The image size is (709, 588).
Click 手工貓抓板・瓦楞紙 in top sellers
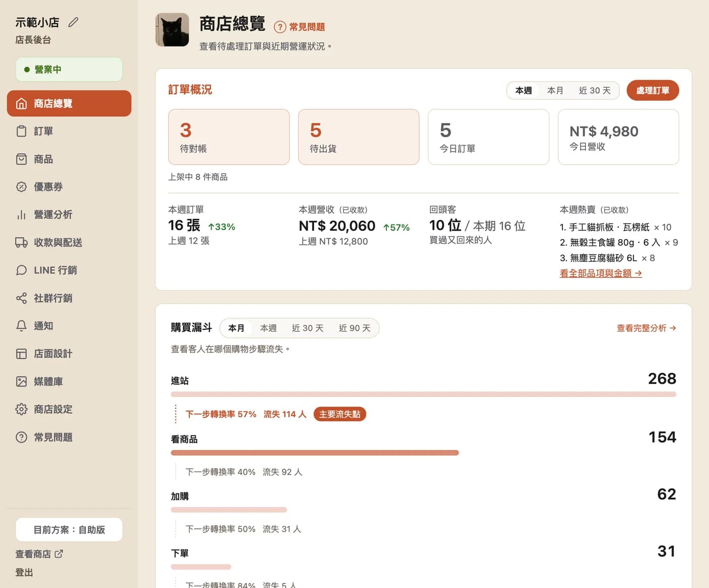pyautogui.click(x=609, y=227)
